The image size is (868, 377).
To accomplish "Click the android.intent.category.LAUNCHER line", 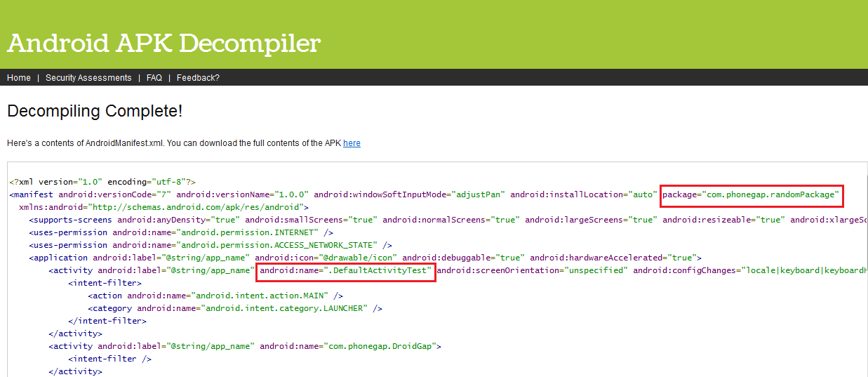I will (235, 308).
